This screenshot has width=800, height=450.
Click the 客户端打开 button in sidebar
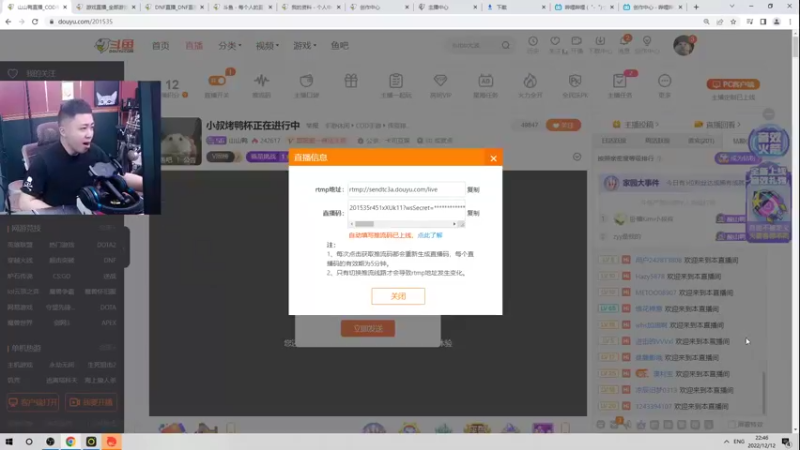coord(33,402)
